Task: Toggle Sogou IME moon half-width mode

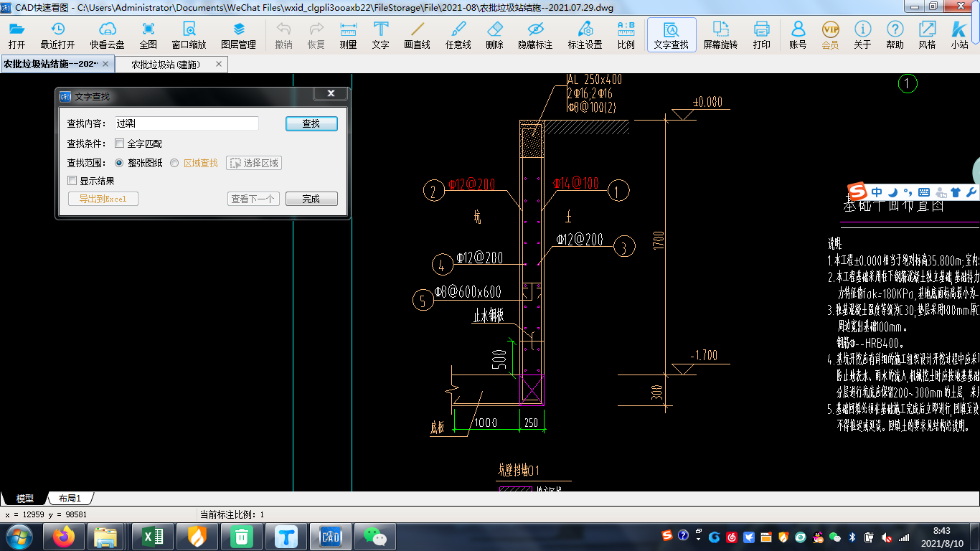Action: (x=892, y=192)
